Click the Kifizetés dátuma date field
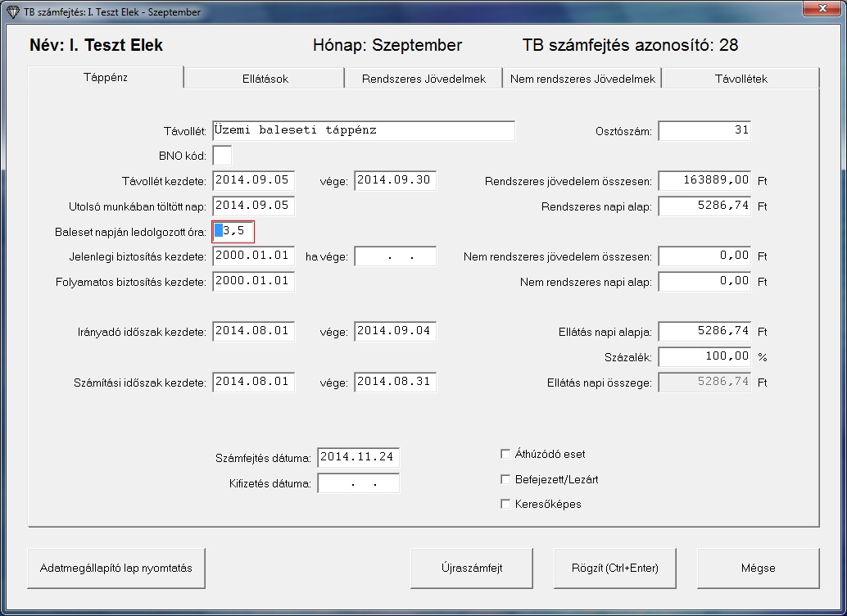Screen dimensions: 847x616 click(x=359, y=483)
